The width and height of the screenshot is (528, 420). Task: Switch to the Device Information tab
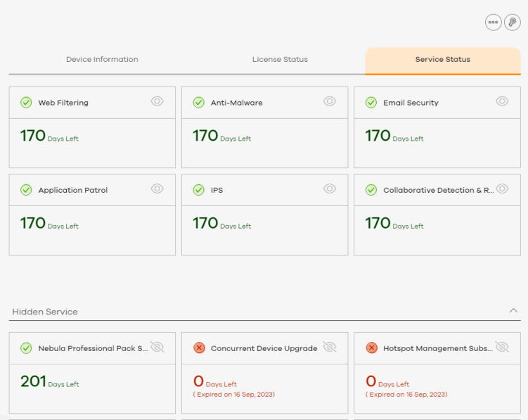pyautogui.click(x=102, y=59)
